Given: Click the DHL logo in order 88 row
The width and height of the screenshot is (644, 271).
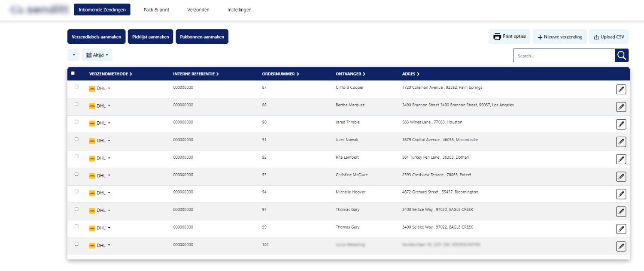Looking at the screenshot, I should tap(92, 106).
